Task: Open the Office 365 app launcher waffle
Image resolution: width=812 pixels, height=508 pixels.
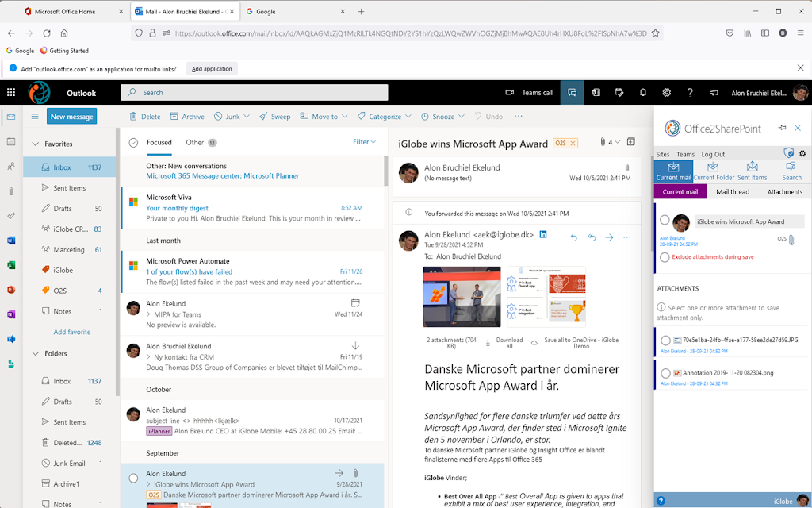Action: 11,93
